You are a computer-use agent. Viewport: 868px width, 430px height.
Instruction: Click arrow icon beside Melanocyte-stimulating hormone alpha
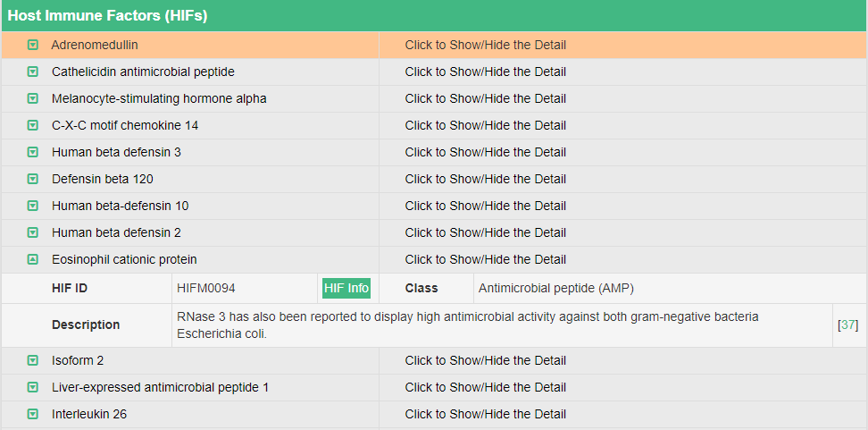tap(33, 98)
